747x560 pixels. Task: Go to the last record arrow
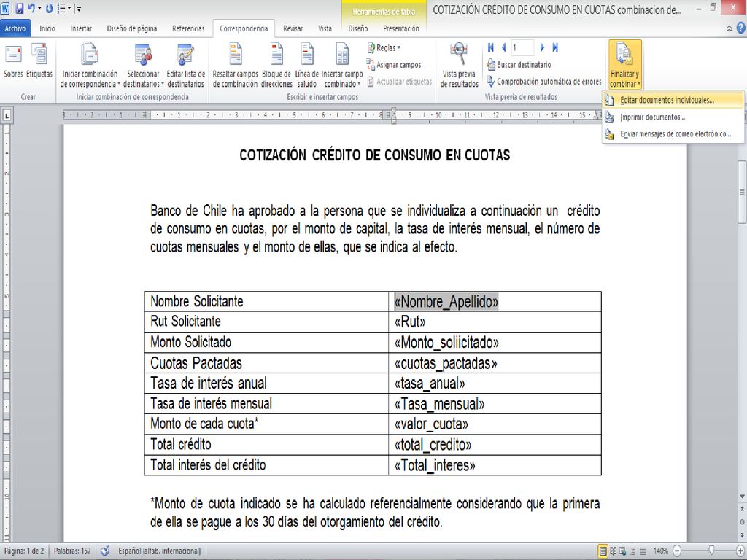[555, 47]
